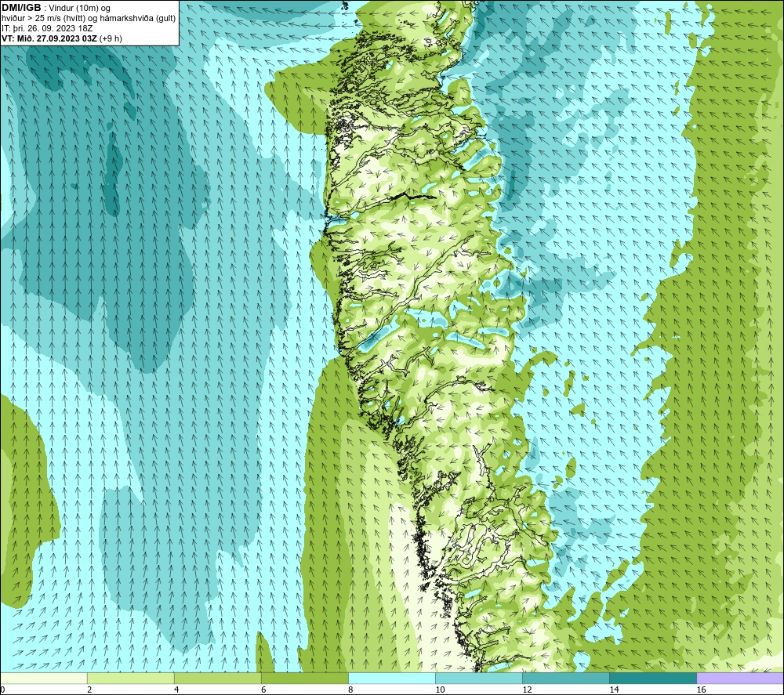Click the scale label '8'
784x695 pixels.
click(350, 690)
